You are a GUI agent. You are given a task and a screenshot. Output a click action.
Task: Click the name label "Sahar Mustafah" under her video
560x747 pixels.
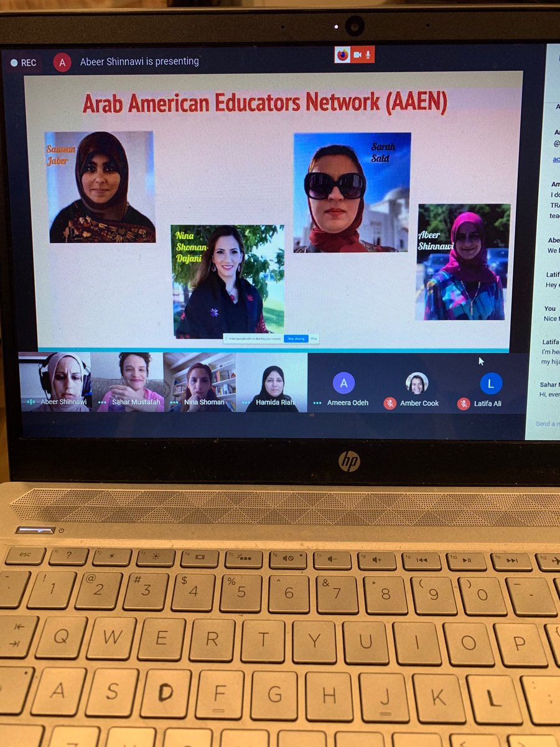(x=136, y=402)
